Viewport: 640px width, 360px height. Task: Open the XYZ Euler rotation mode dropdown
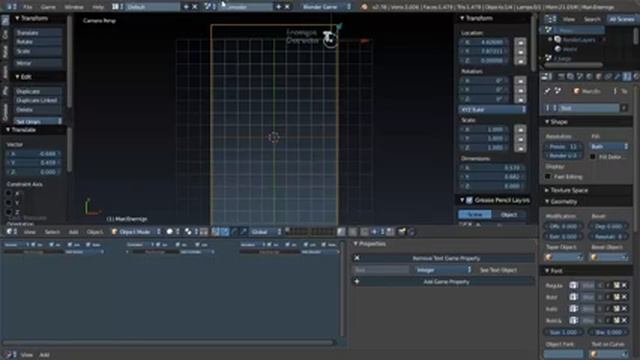493,109
